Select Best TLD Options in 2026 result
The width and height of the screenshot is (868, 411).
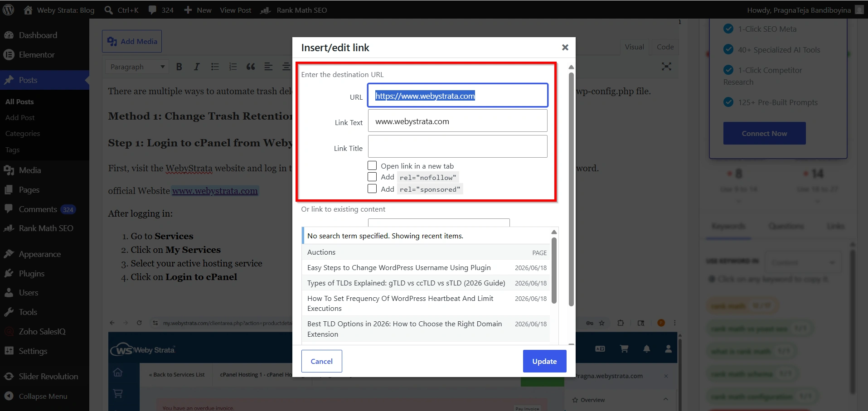[426, 329]
